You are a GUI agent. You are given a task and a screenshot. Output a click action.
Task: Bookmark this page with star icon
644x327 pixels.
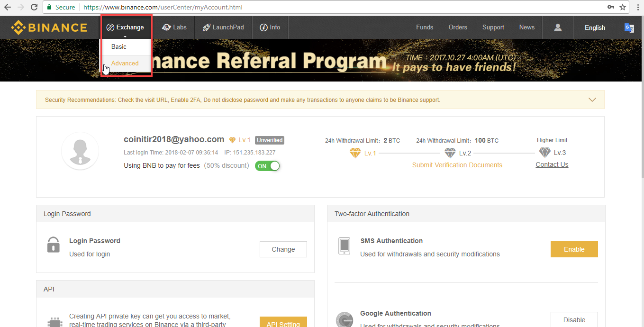(623, 7)
